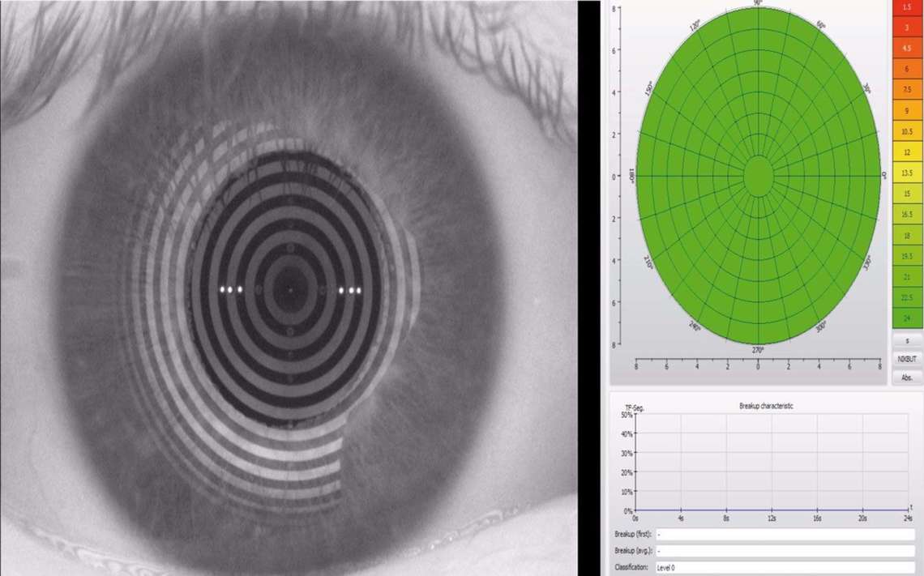Choose the 12 yellow scale swatch
Image resolution: width=924 pixels, height=576 pixels.
tap(907, 152)
